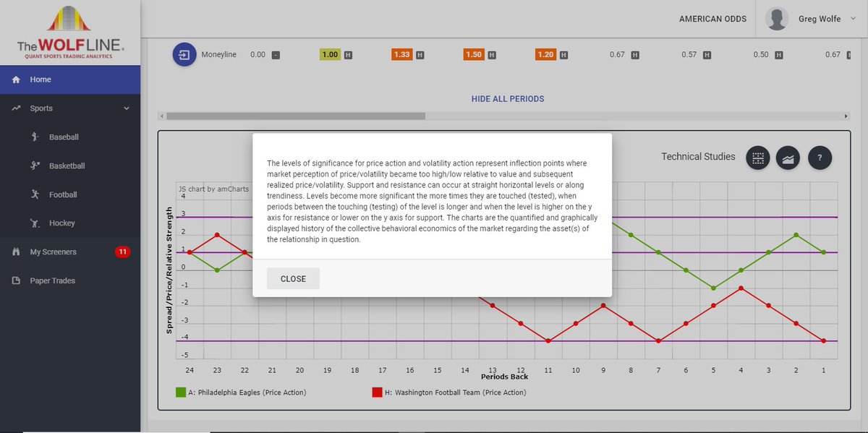This screenshot has width=868, height=433.
Task: Click the red data point at period 4
Action: [741, 288]
